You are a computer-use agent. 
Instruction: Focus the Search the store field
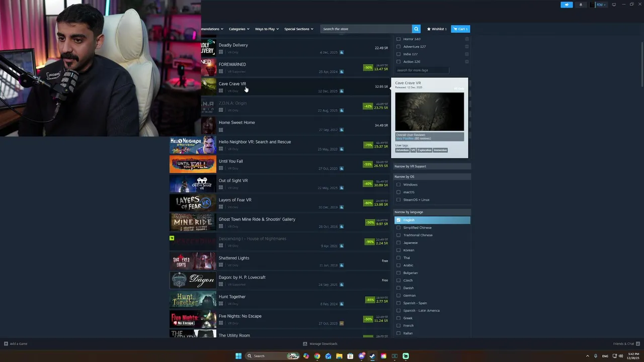(x=366, y=29)
